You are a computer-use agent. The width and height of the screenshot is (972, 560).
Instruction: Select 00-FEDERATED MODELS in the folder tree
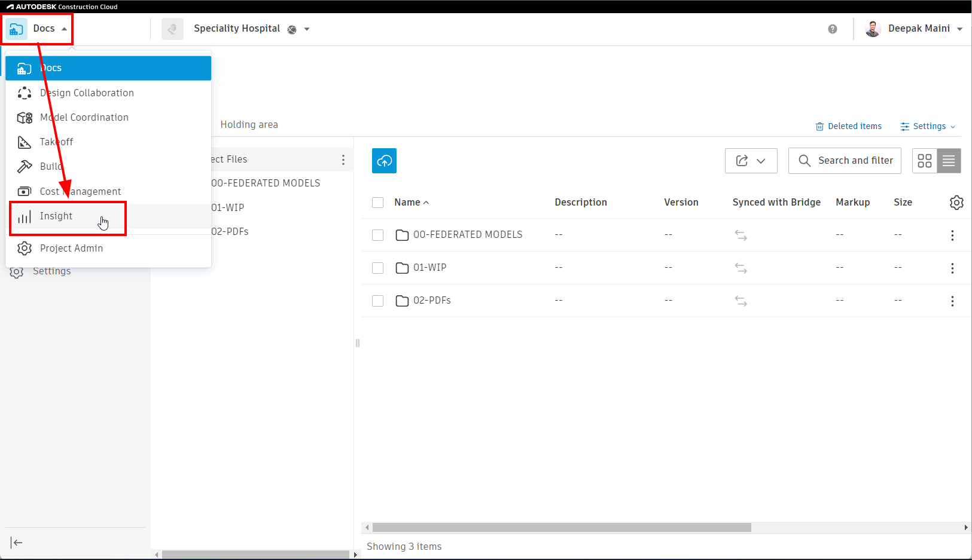point(266,183)
